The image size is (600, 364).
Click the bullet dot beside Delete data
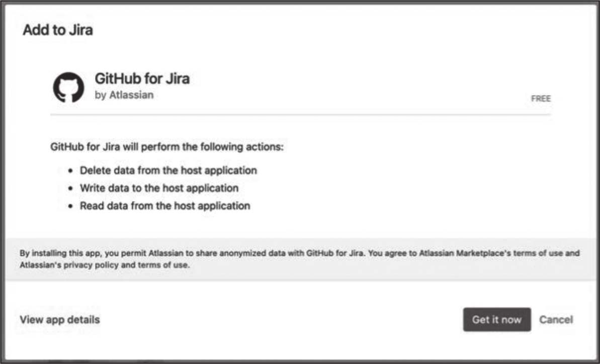71,171
